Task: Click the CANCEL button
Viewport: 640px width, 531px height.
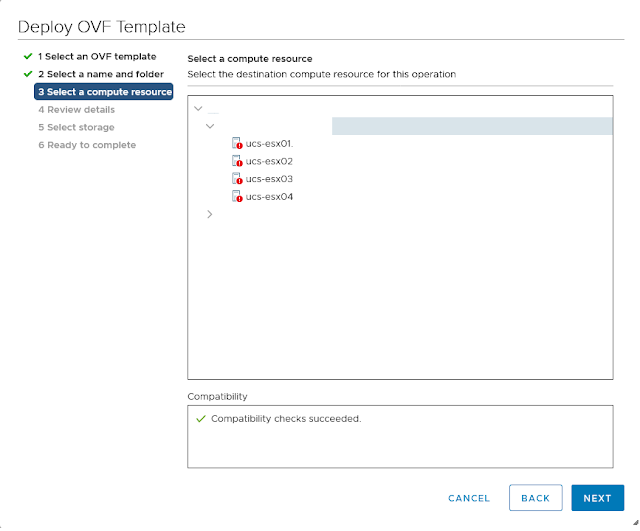Action: (x=469, y=498)
